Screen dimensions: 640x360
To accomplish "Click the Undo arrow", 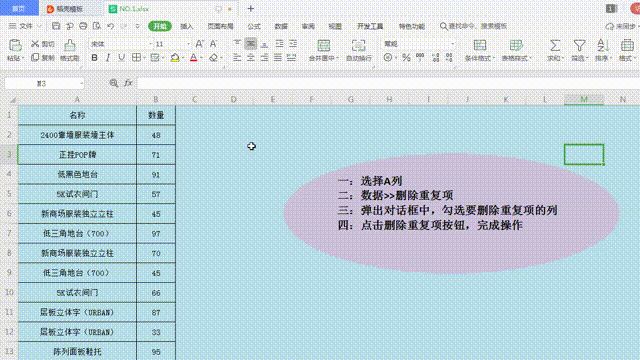I will [111, 26].
